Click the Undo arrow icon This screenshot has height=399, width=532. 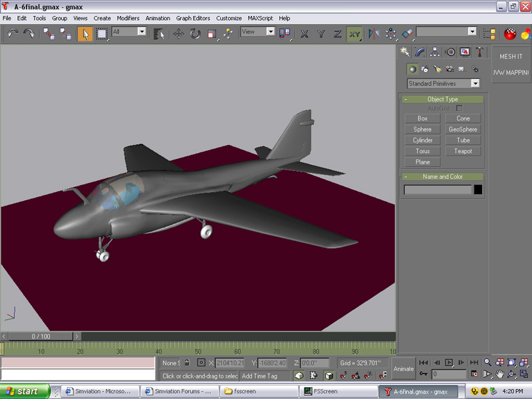click(x=13, y=33)
